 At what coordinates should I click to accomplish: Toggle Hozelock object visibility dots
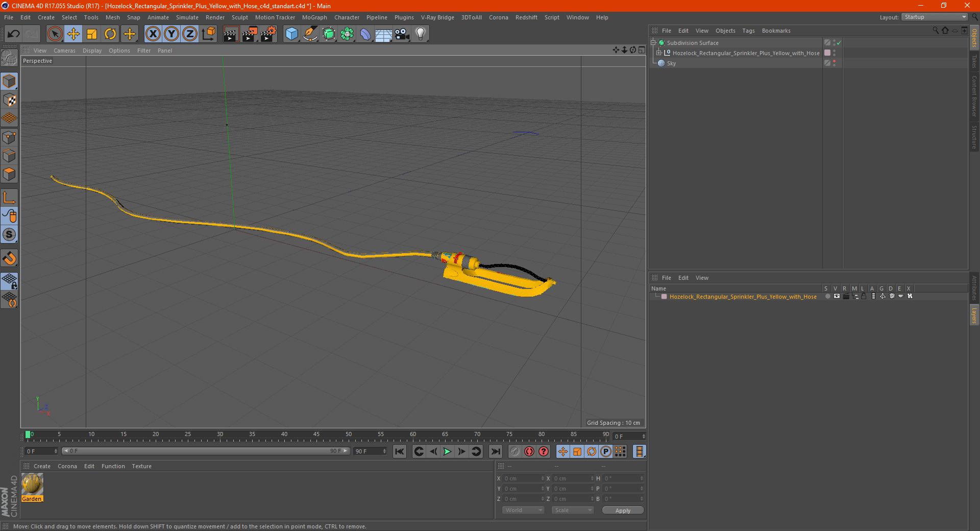834,53
